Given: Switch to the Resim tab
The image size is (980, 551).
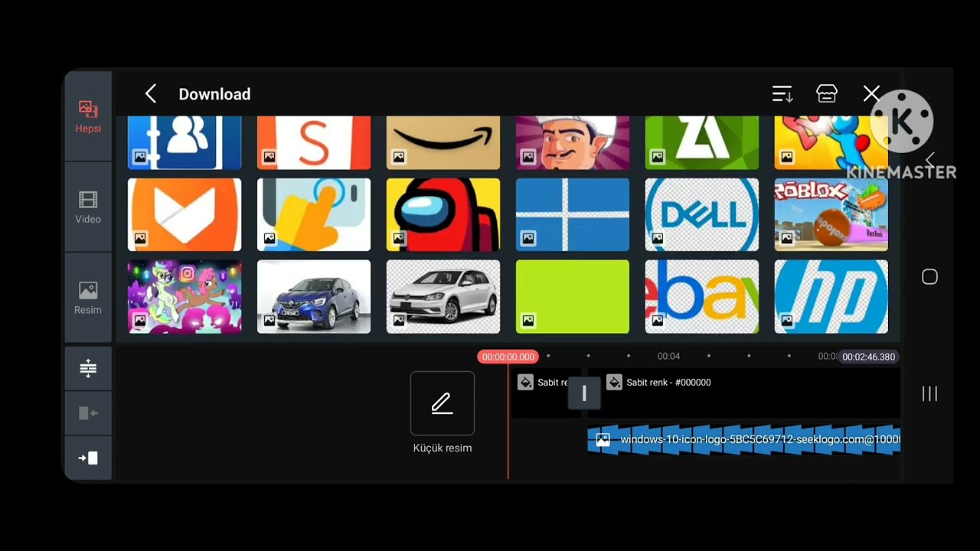Looking at the screenshot, I should [88, 298].
